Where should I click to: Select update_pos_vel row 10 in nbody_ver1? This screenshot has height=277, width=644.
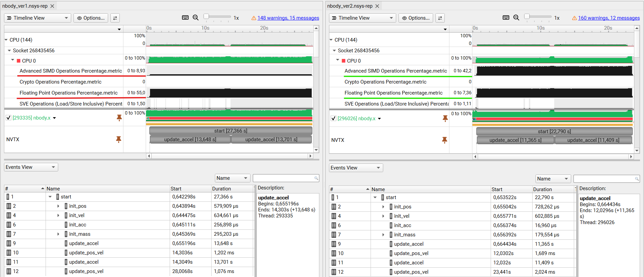(x=129, y=253)
